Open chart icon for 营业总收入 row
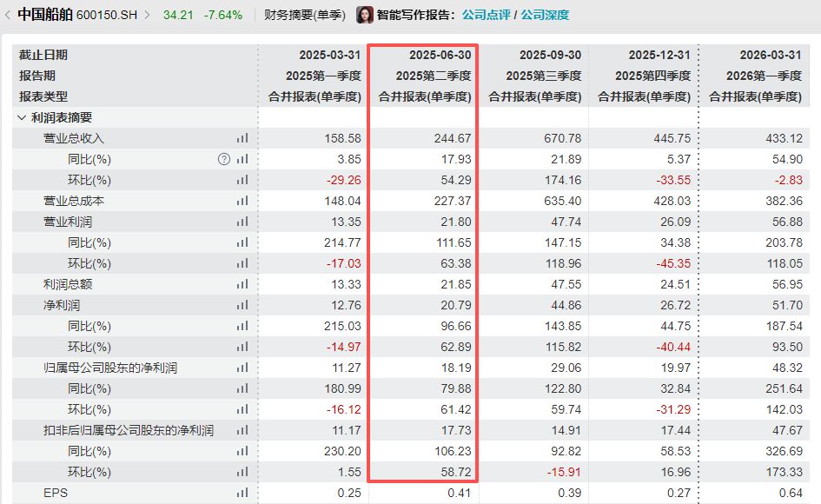Image resolution: width=821 pixels, height=504 pixels. pyautogui.click(x=242, y=138)
